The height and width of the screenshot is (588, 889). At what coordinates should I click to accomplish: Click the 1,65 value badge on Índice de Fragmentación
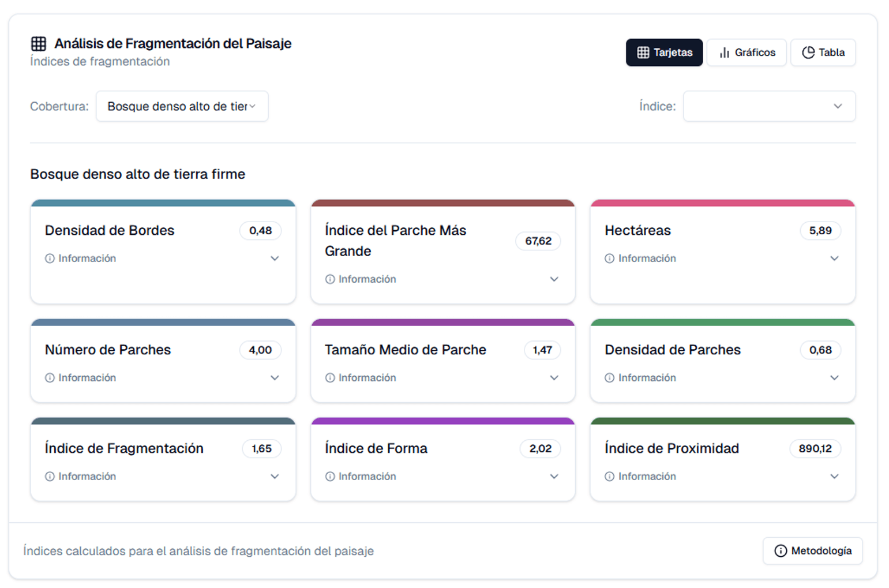(261, 449)
